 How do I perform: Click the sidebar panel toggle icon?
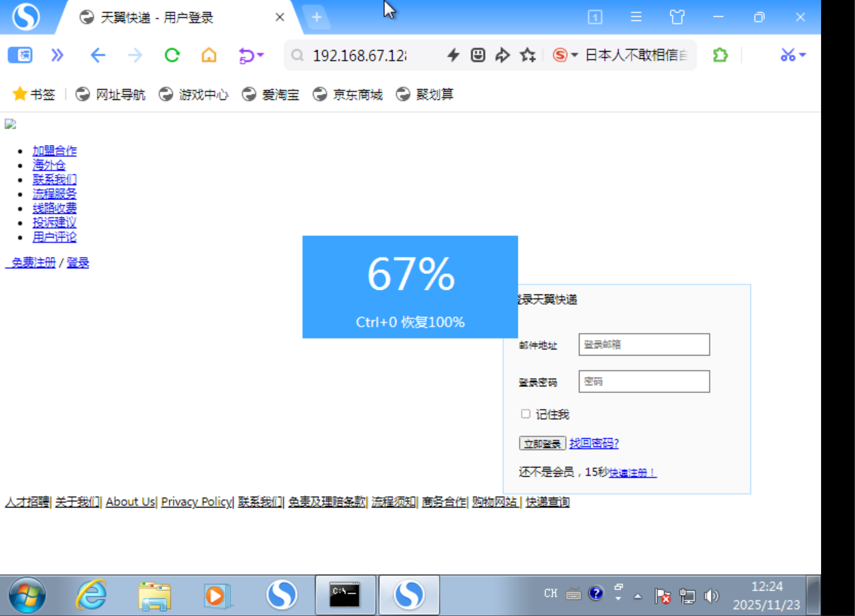click(x=20, y=55)
